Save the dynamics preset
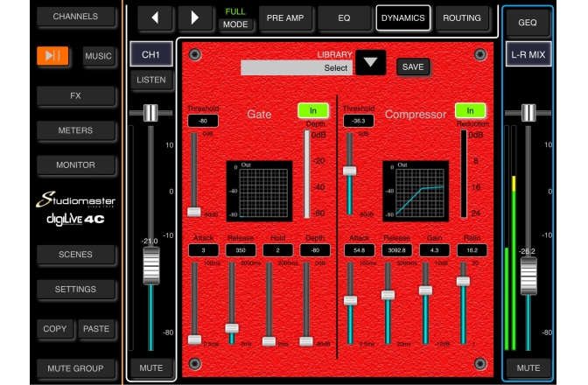This screenshot has height=385, width=588. [413, 67]
